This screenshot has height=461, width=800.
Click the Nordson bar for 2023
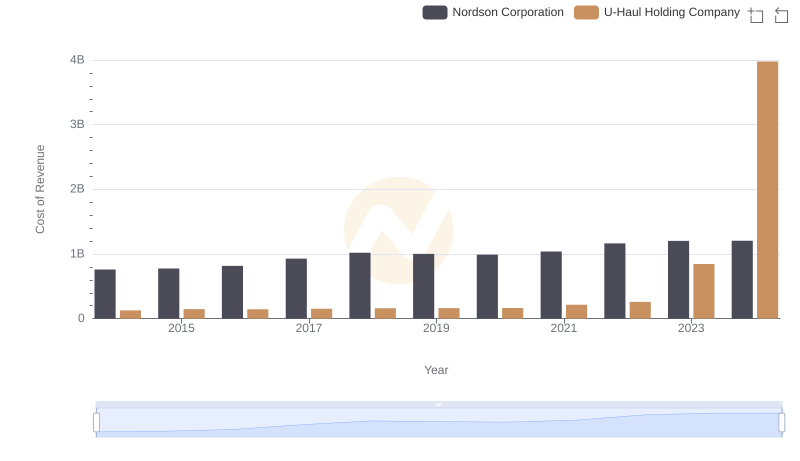pos(678,279)
